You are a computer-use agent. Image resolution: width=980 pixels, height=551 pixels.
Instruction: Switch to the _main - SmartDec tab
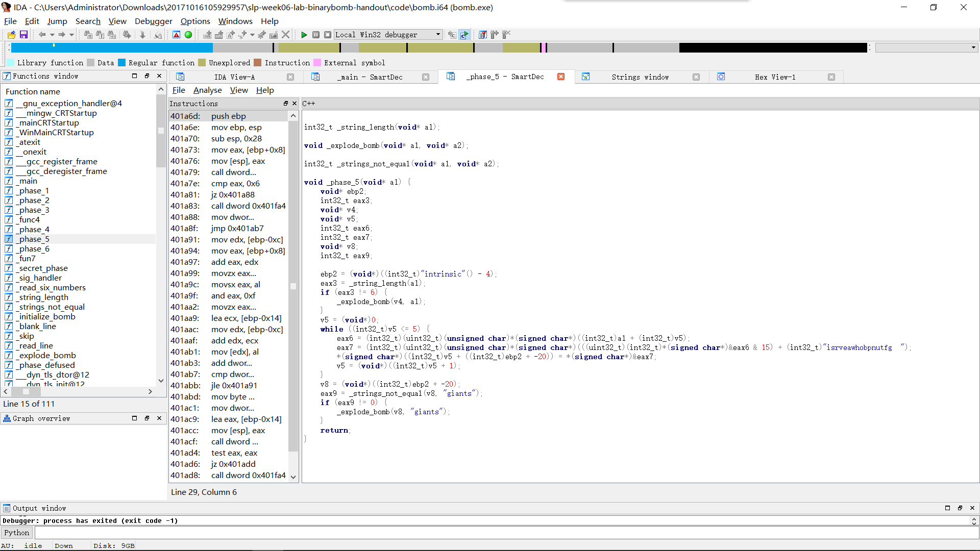point(370,77)
